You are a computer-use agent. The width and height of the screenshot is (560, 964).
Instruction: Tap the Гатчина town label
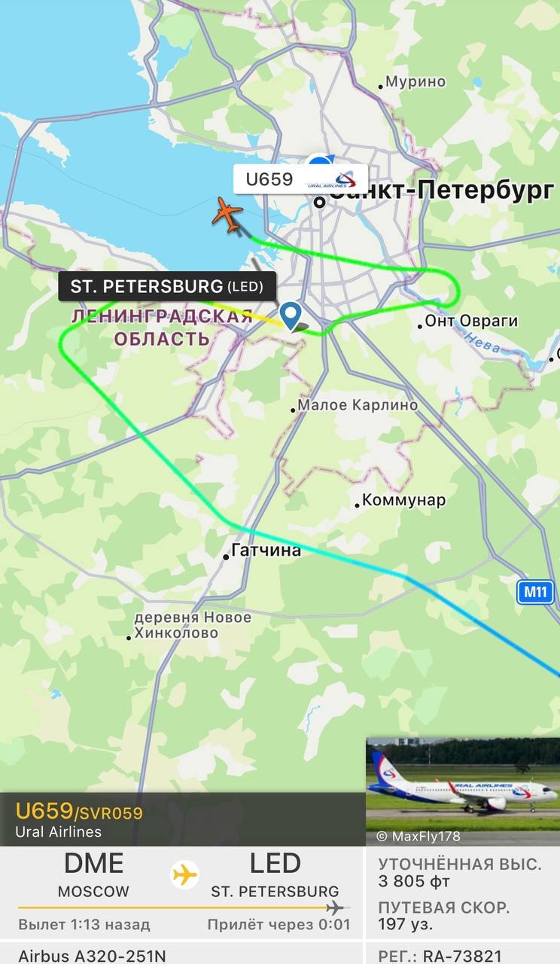(265, 551)
